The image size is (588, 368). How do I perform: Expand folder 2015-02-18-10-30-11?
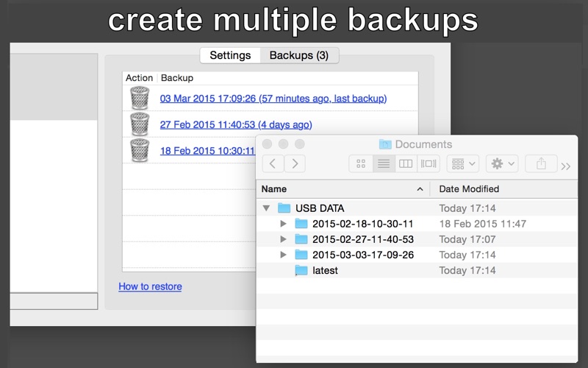coord(284,224)
